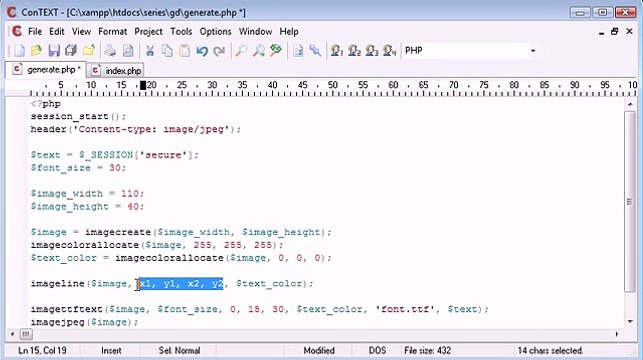The image size is (643, 360).
Task: Click the Insert mode status indicator
Action: (x=111, y=351)
